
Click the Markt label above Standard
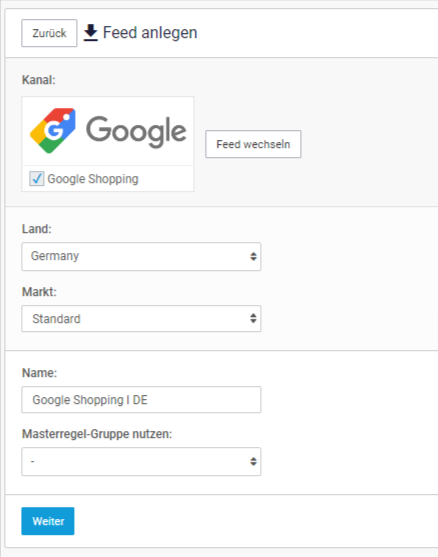(x=39, y=292)
